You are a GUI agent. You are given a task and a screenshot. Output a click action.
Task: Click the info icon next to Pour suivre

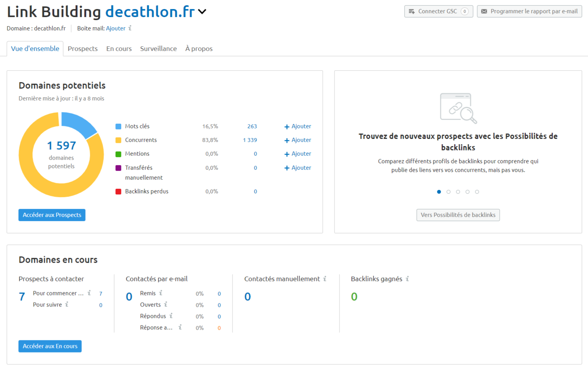tap(67, 305)
